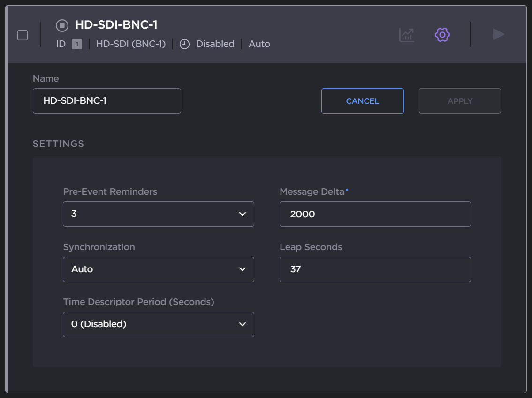Open the statistics chart icon
Viewport: 532px width, 398px height.
click(x=406, y=35)
